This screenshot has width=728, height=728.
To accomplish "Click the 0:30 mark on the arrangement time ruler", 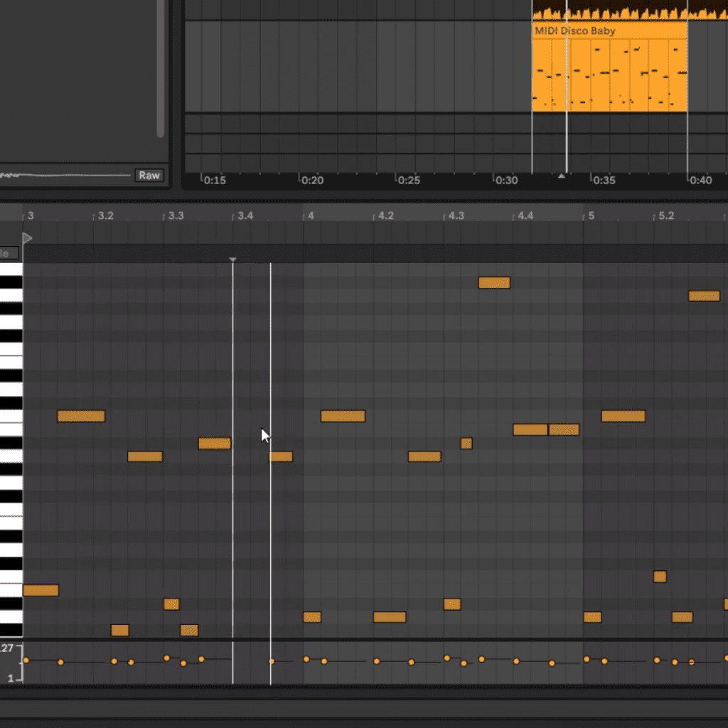I will 506,180.
